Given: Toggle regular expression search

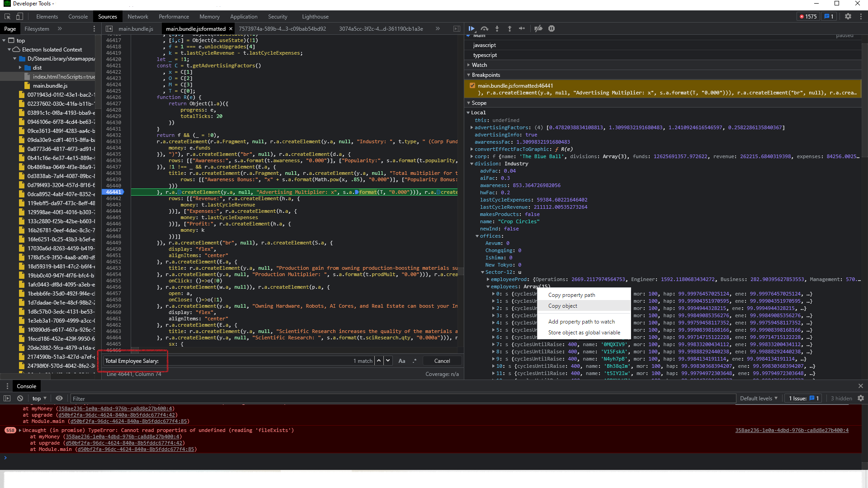Looking at the screenshot, I should (x=414, y=361).
